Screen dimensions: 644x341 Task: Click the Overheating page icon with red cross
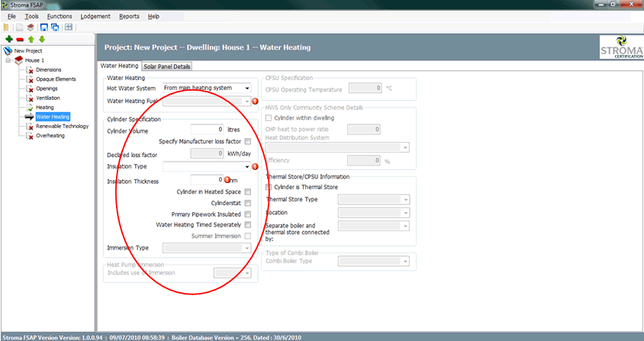click(x=30, y=136)
